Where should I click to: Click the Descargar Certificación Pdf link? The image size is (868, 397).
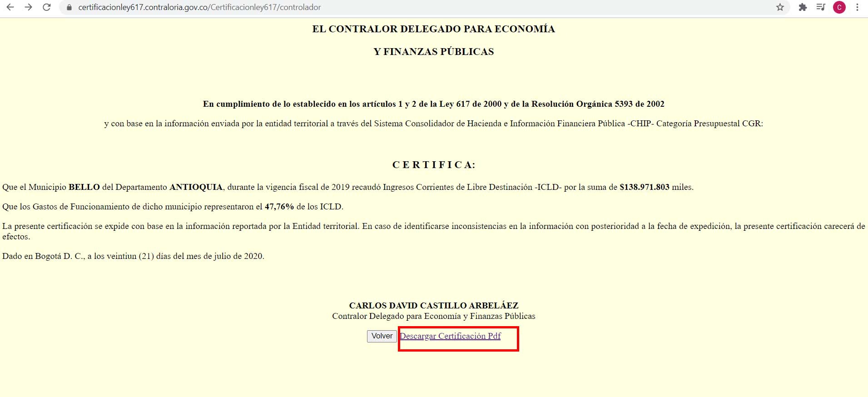click(450, 336)
